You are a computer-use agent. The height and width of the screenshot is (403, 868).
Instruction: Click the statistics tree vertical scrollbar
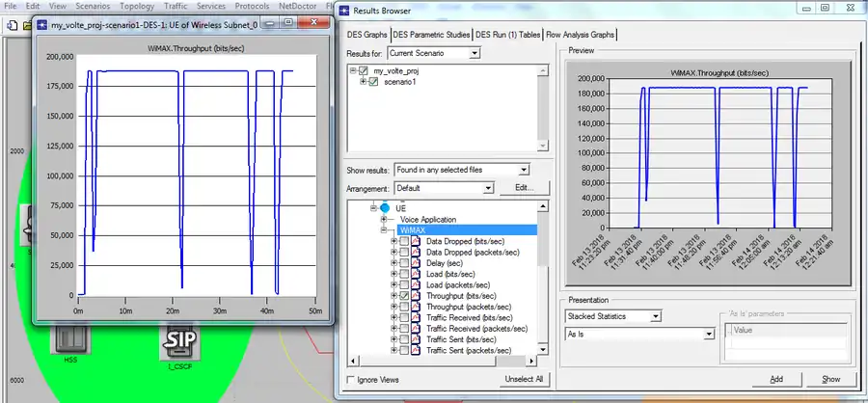[x=543, y=278]
